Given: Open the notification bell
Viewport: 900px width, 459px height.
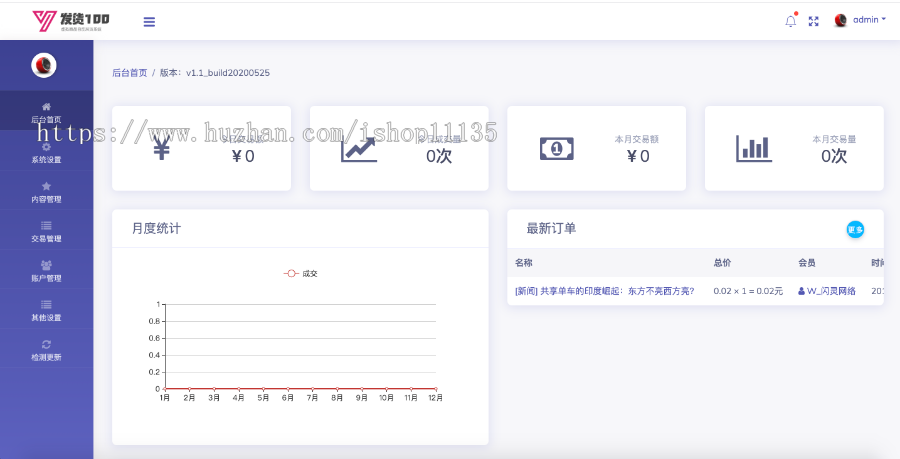Looking at the screenshot, I should pyautogui.click(x=791, y=21).
